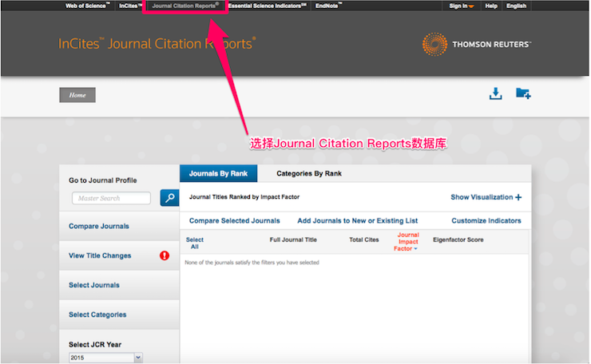The width and height of the screenshot is (591, 364).
Task: Click the Master Search input field
Action: (111, 198)
